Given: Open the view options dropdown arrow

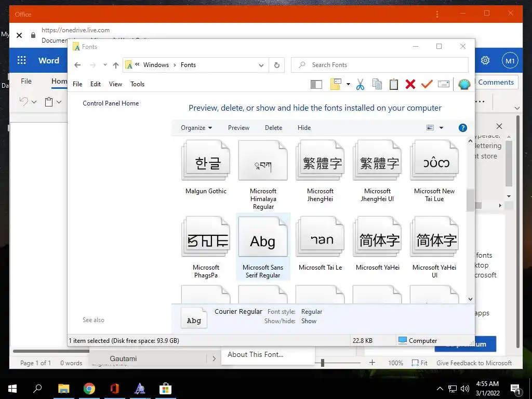Looking at the screenshot, I should coord(442,128).
